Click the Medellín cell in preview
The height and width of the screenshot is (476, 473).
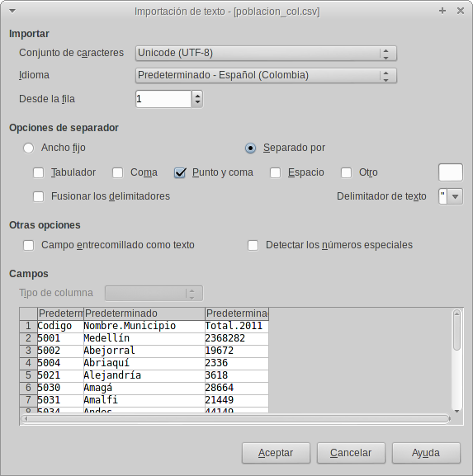(x=144, y=338)
